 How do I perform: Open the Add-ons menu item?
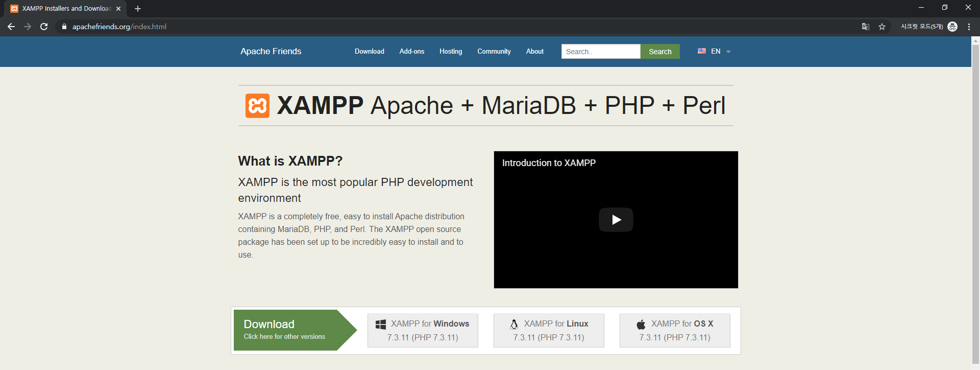click(x=412, y=51)
